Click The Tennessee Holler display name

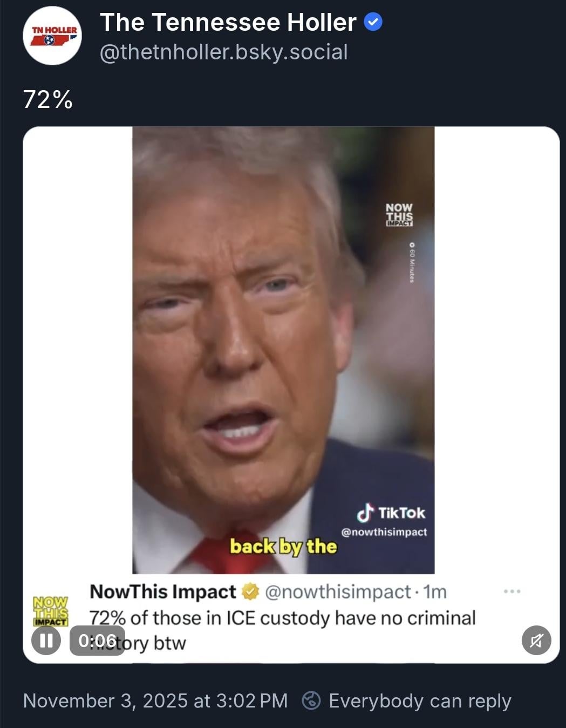[228, 22]
